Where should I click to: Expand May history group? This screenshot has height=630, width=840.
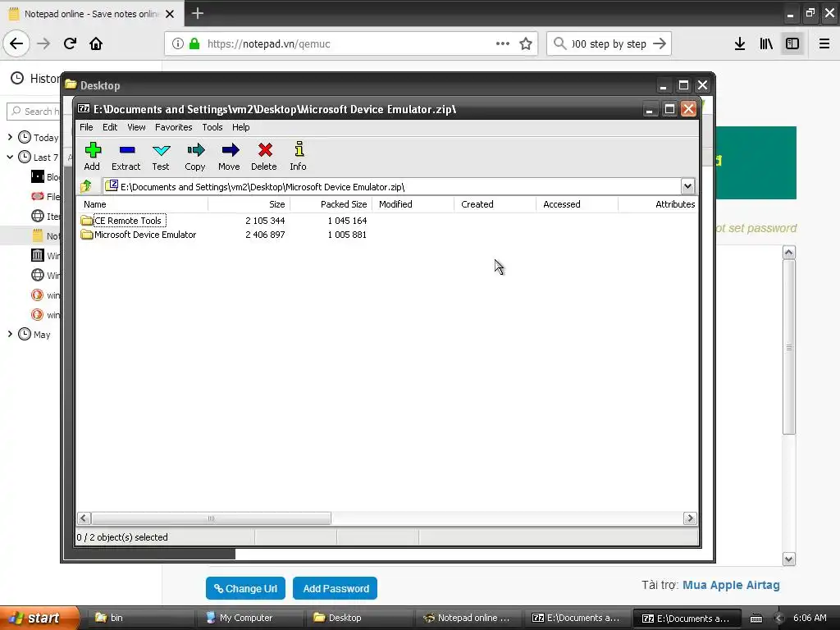coord(10,334)
